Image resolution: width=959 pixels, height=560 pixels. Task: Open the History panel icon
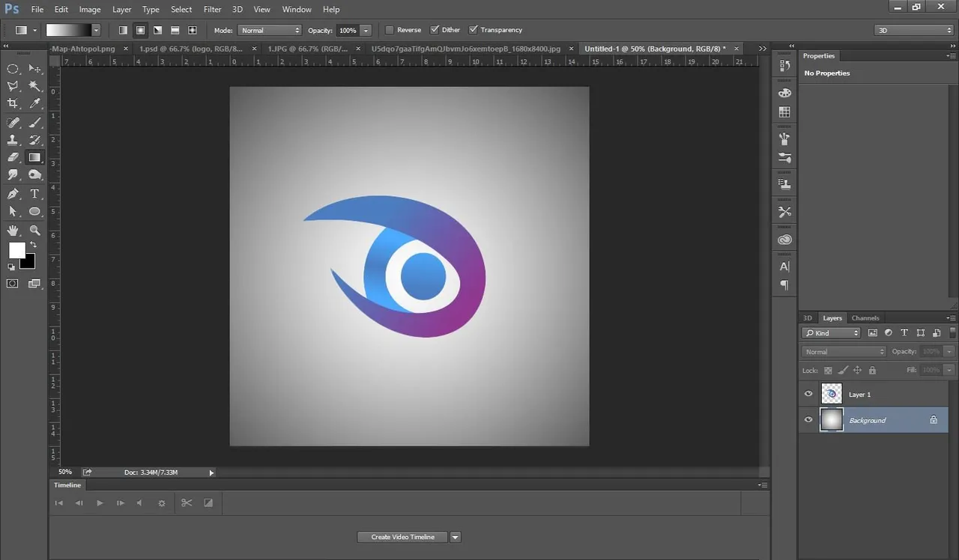[784, 66]
